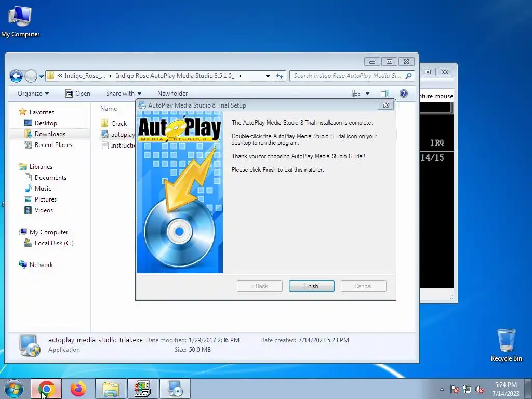Image resolution: width=532 pixels, height=399 pixels.
Task: Open Explorer help icon
Action: [403, 94]
